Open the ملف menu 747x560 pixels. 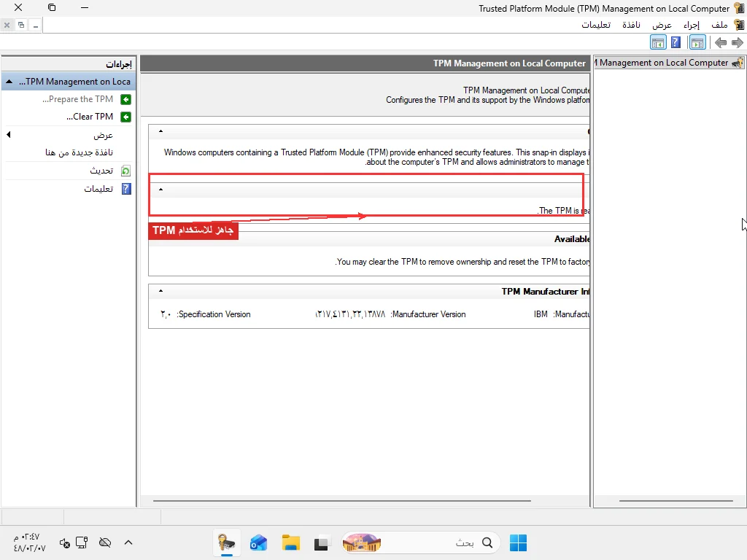pyautogui.click(x=719, y=25)
